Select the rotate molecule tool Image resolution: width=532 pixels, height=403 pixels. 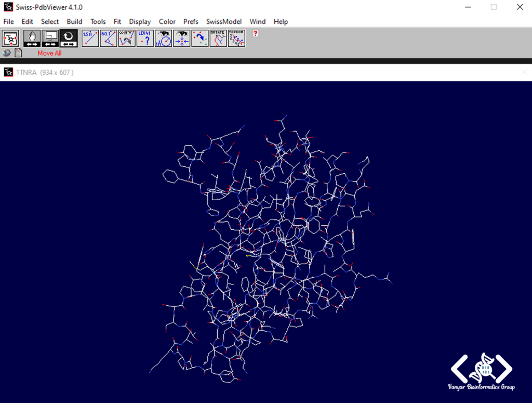(69, 38)
